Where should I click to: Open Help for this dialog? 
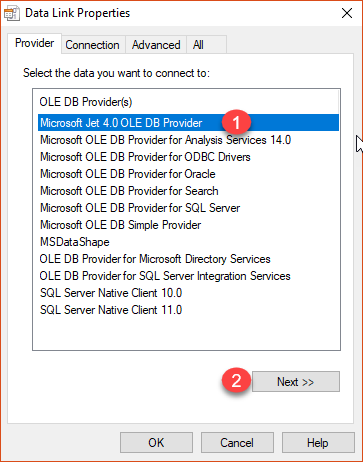[x=318, y=443]
